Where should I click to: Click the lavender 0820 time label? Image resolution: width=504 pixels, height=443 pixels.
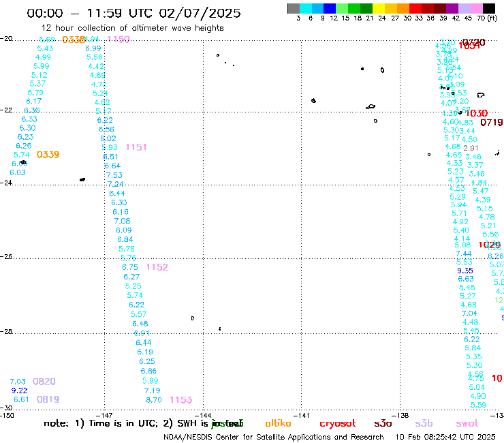point(44,382)
